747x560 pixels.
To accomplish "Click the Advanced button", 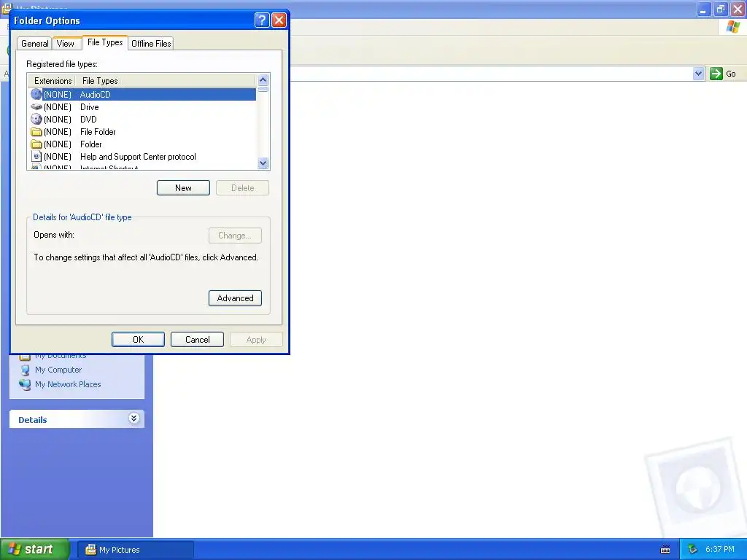I will coord(235,298).
